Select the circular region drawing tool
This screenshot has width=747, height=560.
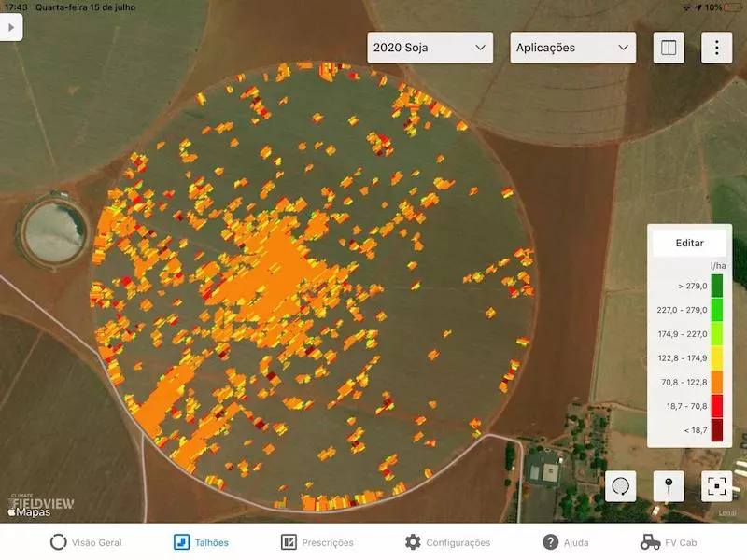[619, 485]
